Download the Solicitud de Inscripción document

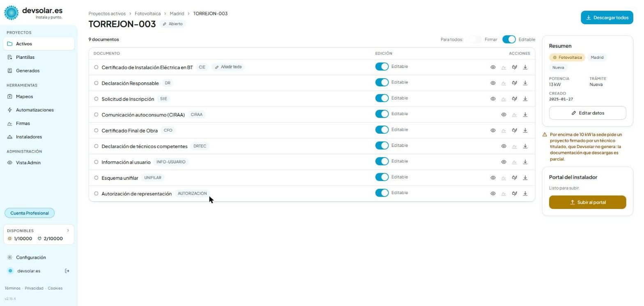(x=525, y=99)
